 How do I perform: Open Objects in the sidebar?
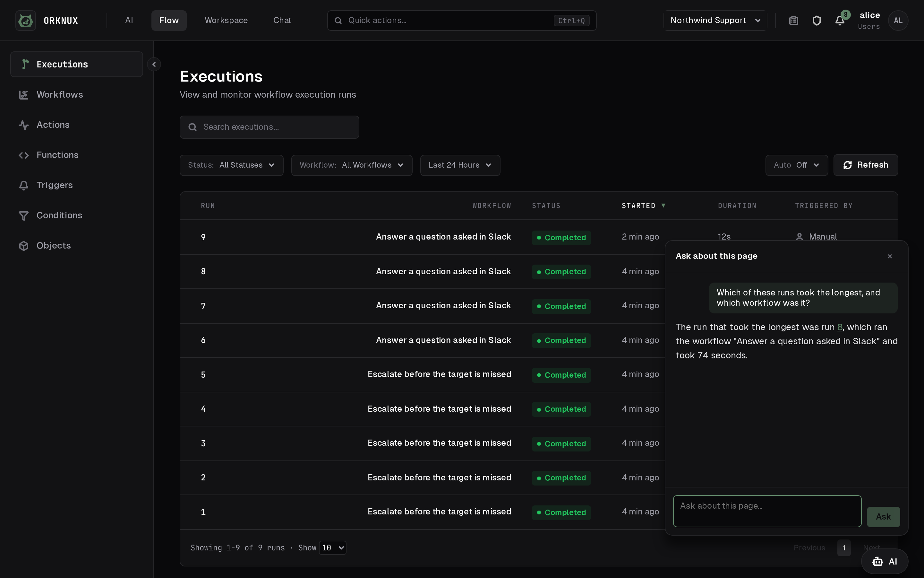(77, 245)
